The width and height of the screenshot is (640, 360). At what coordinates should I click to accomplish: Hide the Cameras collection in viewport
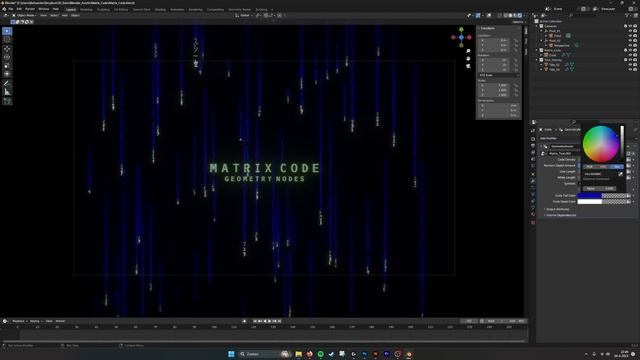pos(630,26)
